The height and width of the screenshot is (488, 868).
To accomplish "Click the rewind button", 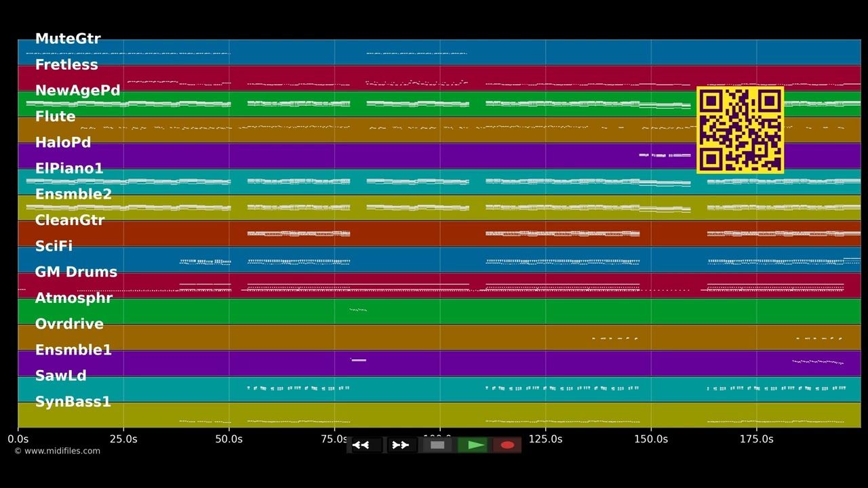I will tap(366, 445).
